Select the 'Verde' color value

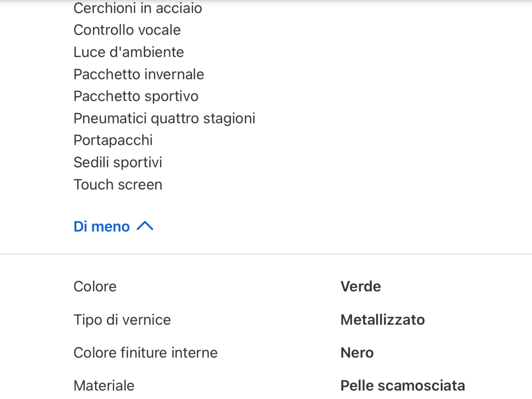pyautogui.click(x=361, y=287)
